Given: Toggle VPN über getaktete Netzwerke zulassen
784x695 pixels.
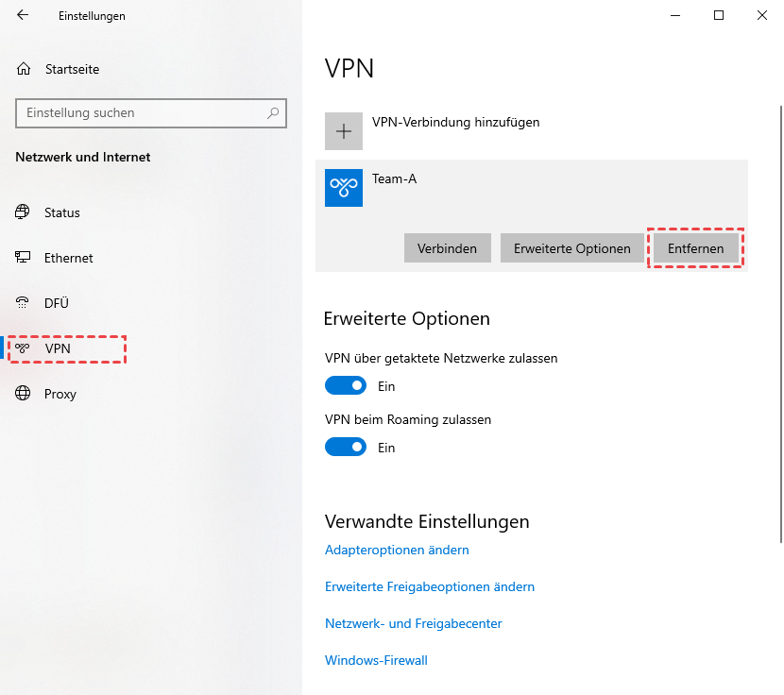Looking at the screenshot, I should point(346,386).
